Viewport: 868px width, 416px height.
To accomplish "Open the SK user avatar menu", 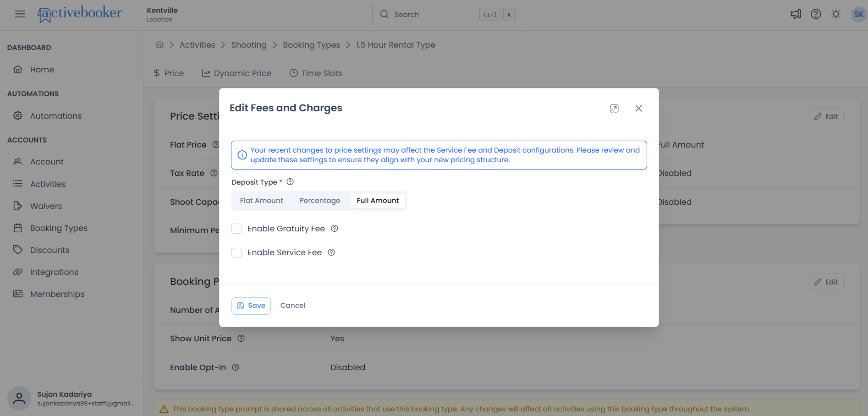I will (x=858, y=14).
